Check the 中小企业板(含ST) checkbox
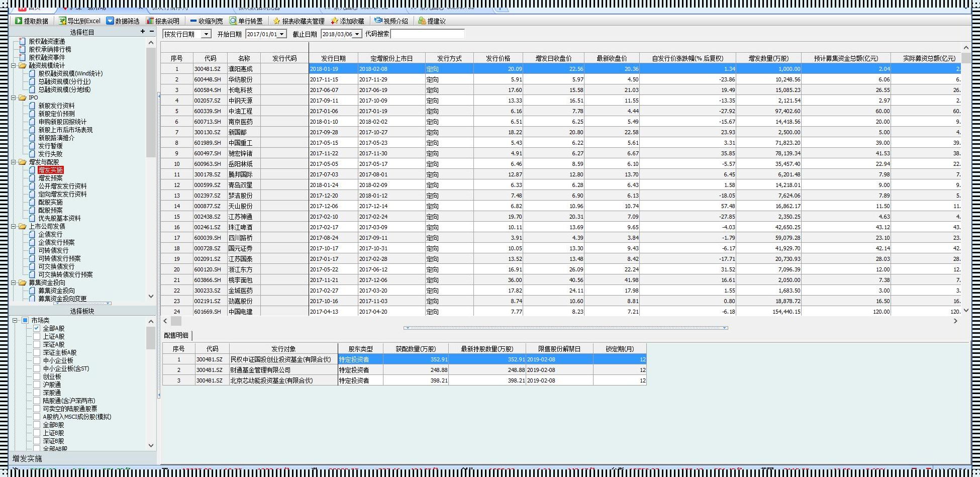The height and width of the screenshot is (477, 980). (x=37, y=368)
